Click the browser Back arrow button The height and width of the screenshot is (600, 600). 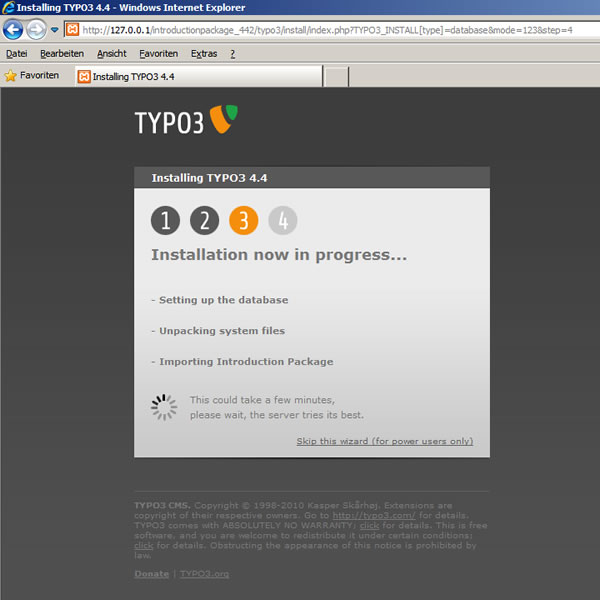(13, 29)
